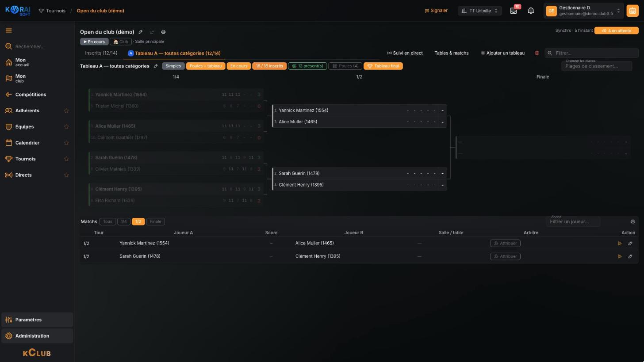Click Tableau final badge
The height and width of the screenshot is (362, 644).
click(x=383, y=66)
